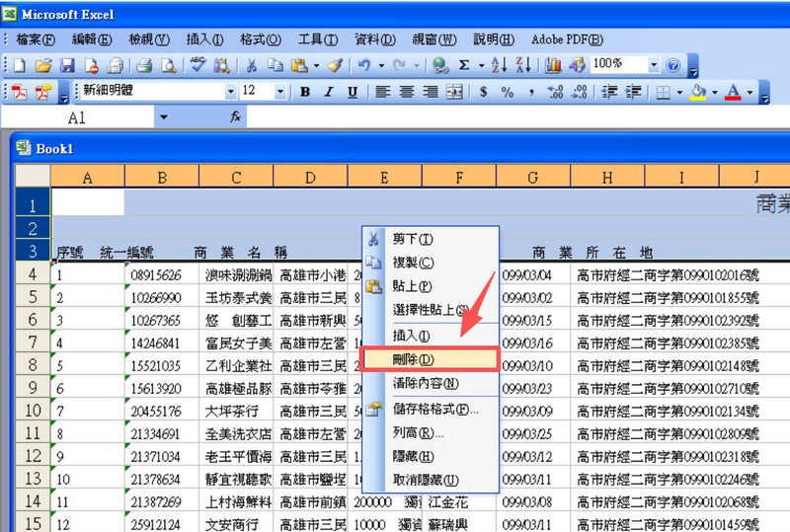
Task: Open the Paste options dropdown arrow
Action: click(x=316, y=65)
